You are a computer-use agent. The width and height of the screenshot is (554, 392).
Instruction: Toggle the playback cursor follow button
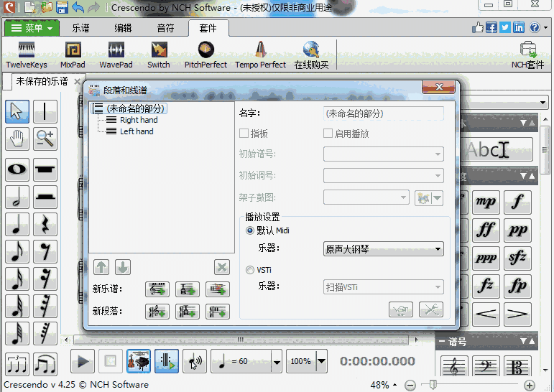coord(167,361)
